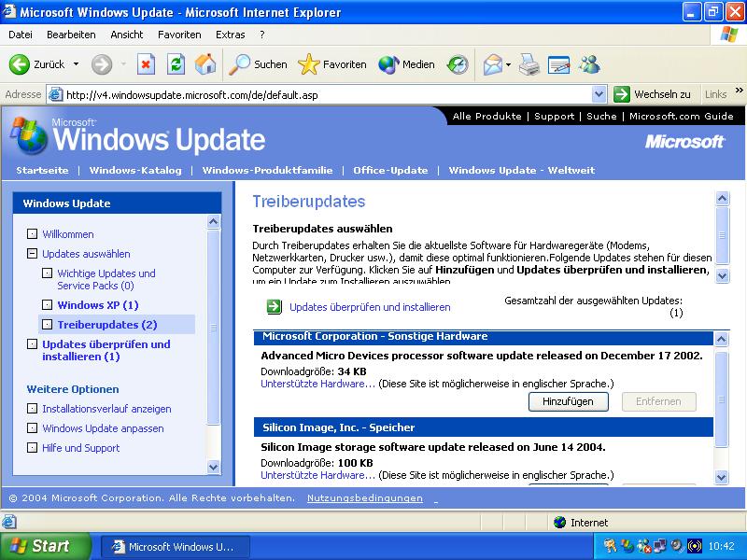
Task: Open the Installationsverlauf anzeigen link
Action: [106, 409]
